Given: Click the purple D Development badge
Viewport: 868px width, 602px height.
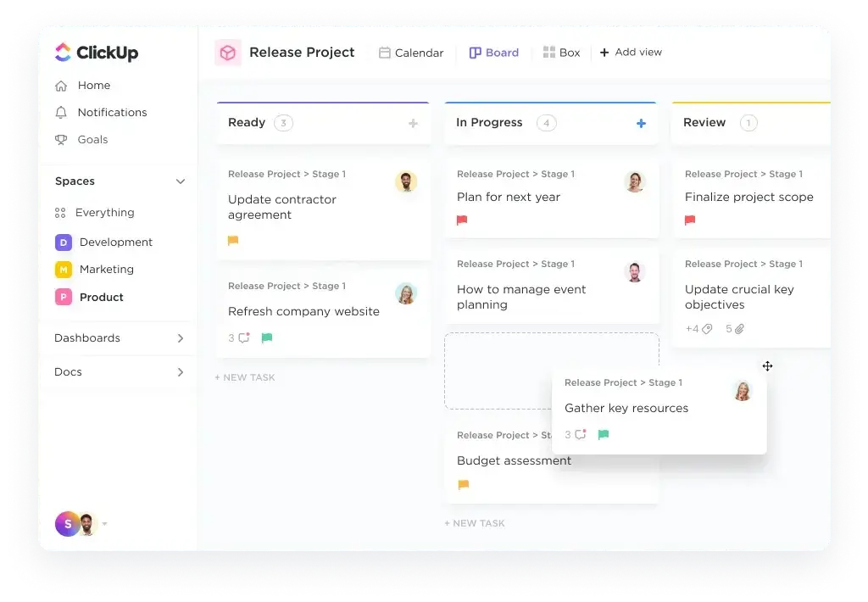Looking at the screenshot, I should (64, 242).
